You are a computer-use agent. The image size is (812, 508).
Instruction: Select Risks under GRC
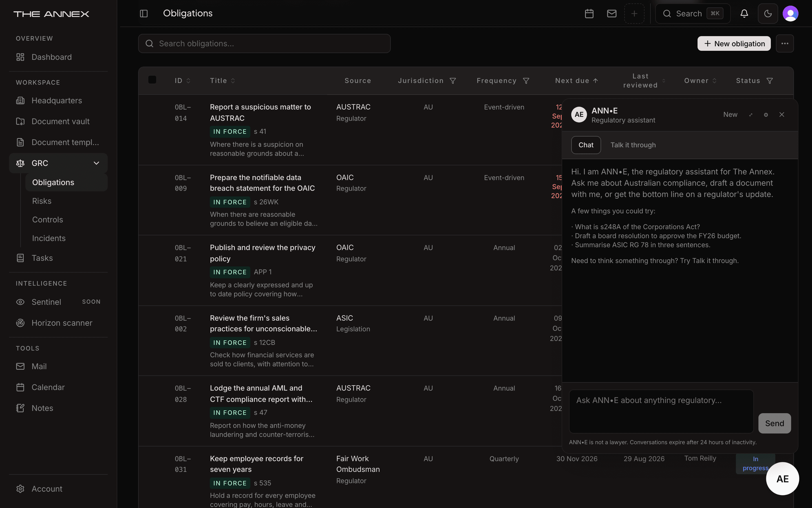pos(67,201)
